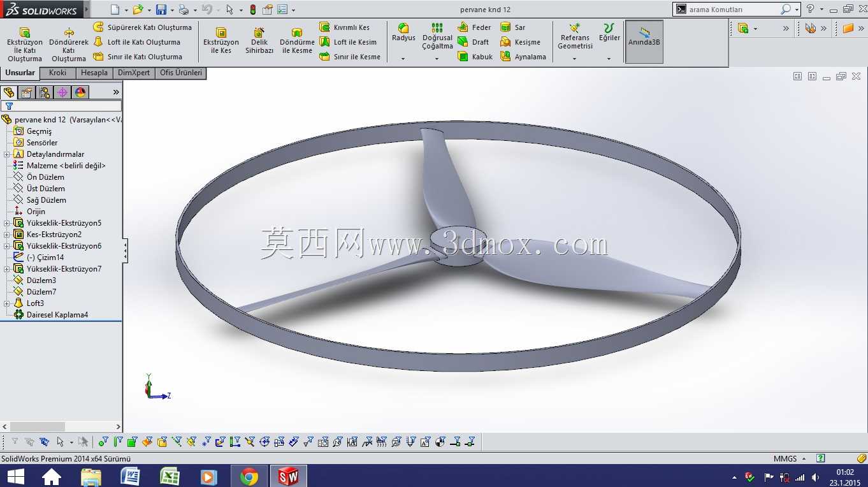Screen dimensions: 868x487
Task: Open the Delik Sihirbazı hole wizard
Action: [259, 40]
